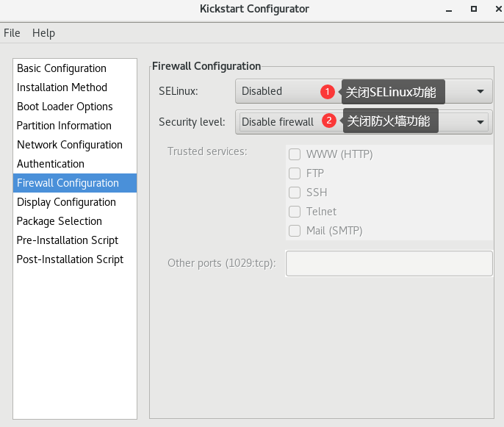The width and height of the screenshot is (504, 427).
Task: Minimize the Kickstart Configurator window
Action: click(449, 10)
